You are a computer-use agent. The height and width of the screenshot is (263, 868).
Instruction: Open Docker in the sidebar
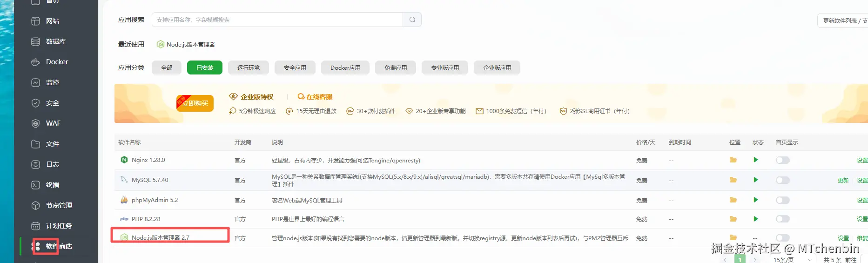(x=56, y=62)
